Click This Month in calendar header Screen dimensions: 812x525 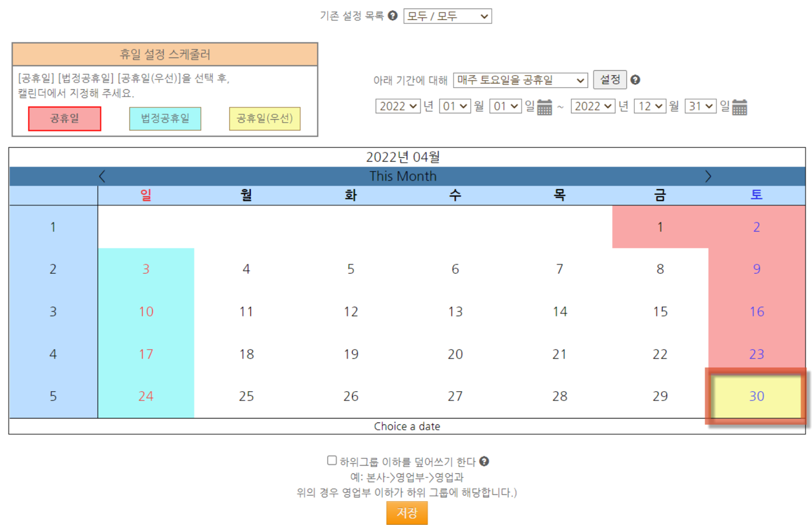[x=403, y=177]
